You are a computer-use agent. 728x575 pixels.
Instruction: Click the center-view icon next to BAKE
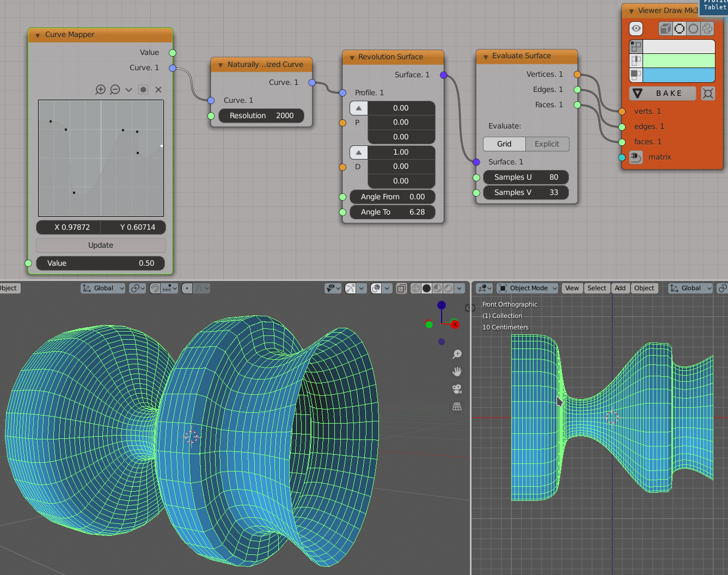(708, 94)
